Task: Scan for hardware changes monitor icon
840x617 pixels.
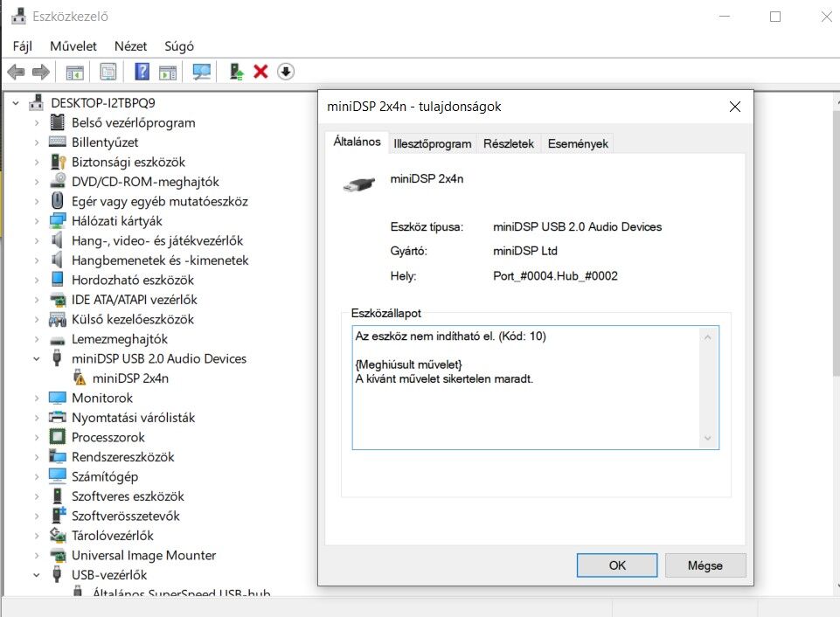Action: 201,72
